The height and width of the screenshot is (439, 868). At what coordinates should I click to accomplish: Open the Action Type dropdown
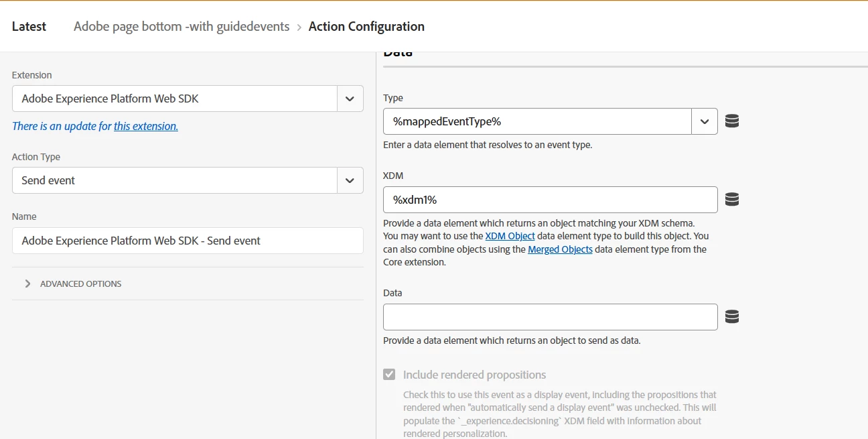click(x=350, y=180)
